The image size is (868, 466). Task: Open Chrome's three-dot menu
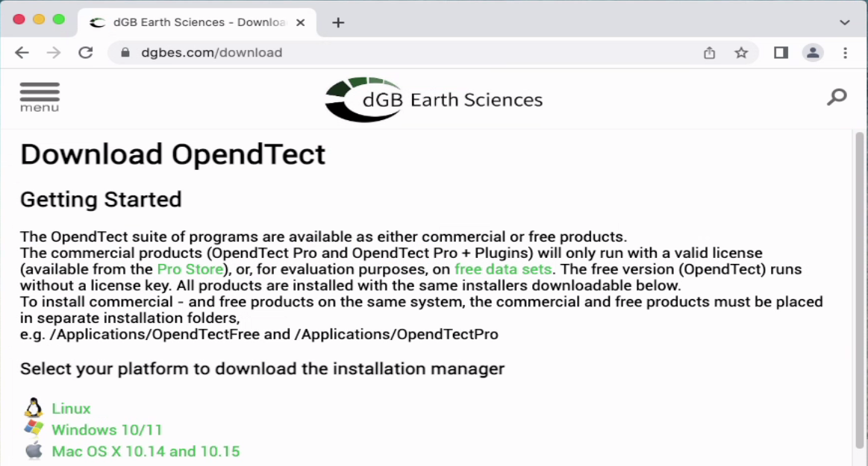pyautogui.click(x=846, y=53)
